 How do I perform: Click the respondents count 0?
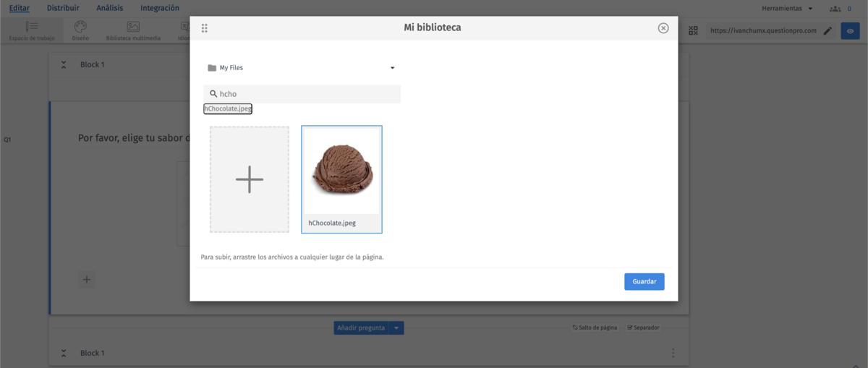849,8
